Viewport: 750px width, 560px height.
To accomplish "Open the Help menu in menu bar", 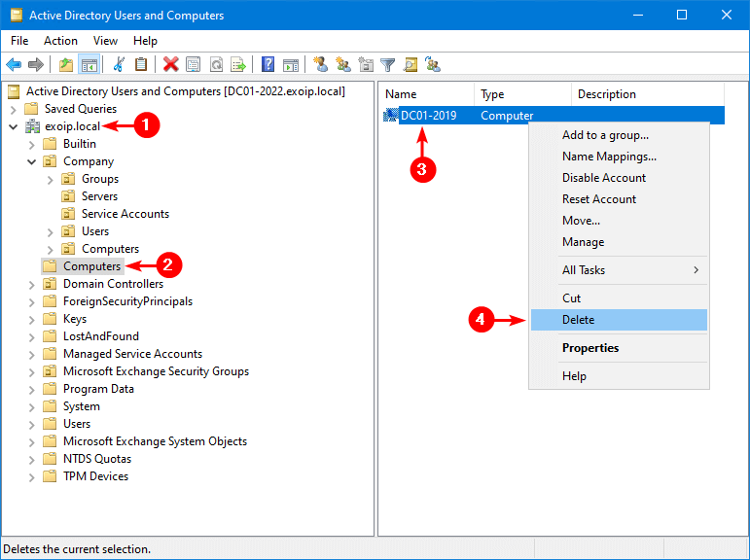I will [145, 41].
